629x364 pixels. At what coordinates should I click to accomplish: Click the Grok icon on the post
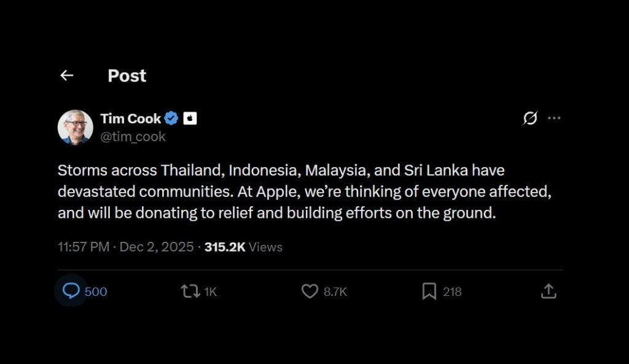pos(530,118)
